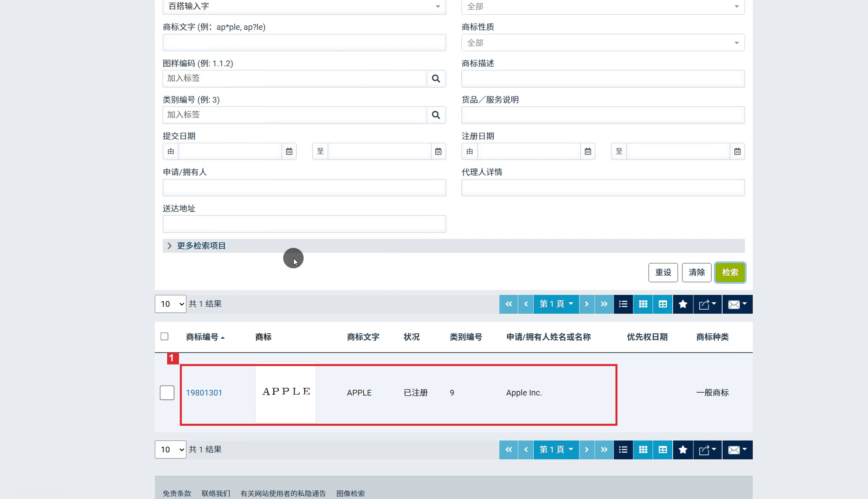Switch to list view in the top toolbar
The width and height of the screenshot is (868, 499).
pyautogui.click(x=623, y=304)
